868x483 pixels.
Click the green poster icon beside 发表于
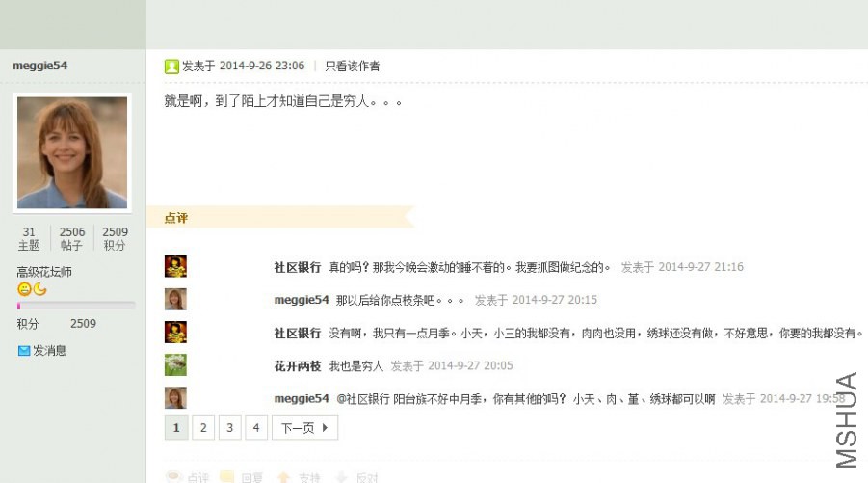tap(171, 67)
